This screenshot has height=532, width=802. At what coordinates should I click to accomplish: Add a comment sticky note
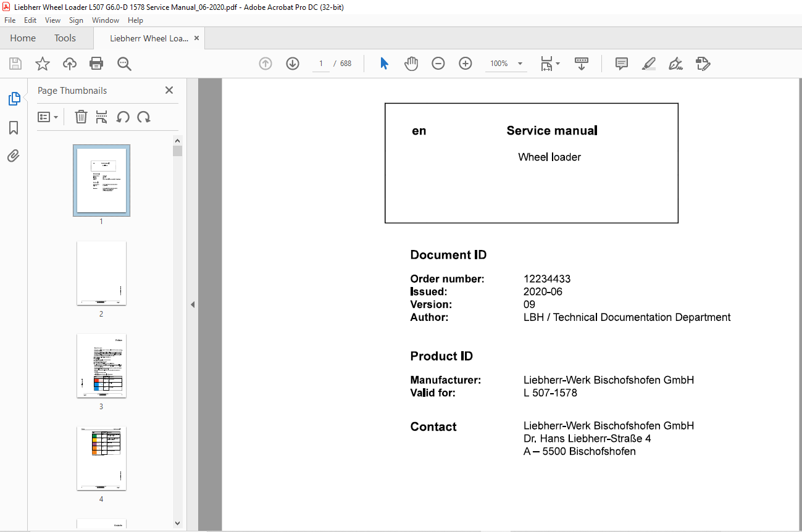coord(622,64)
